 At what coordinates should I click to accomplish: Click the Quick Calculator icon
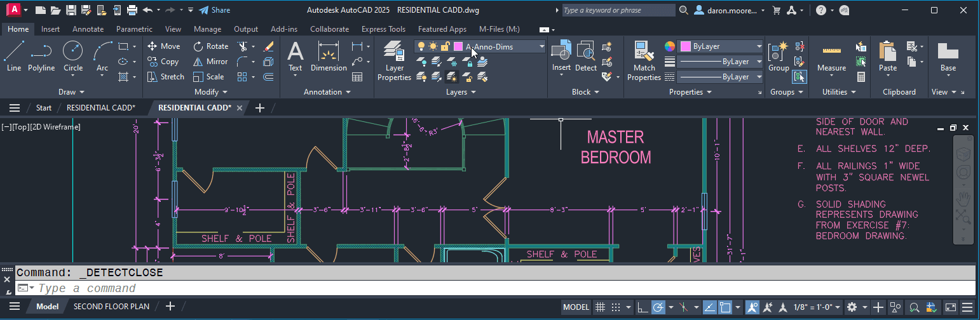pos(861,77)
